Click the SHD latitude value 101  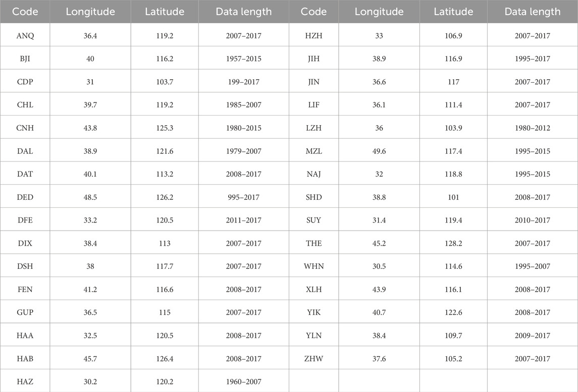tap(453, 197)
